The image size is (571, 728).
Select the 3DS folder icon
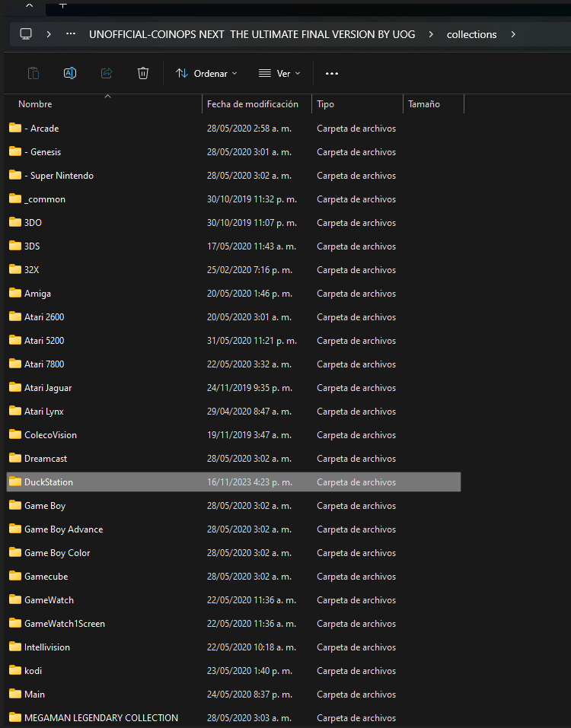(x=15, y=246)
